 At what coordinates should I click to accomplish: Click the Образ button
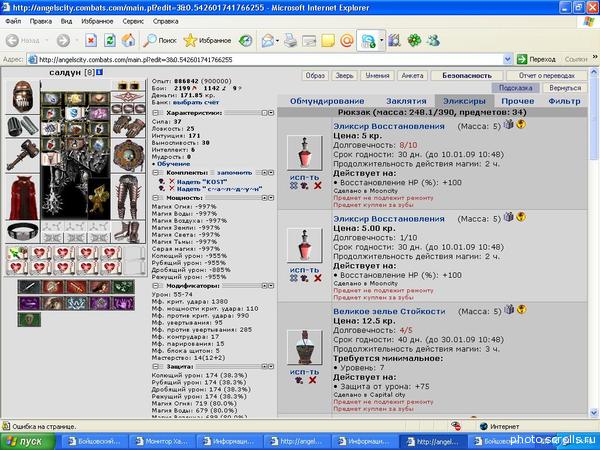click(x=315, y=75)
